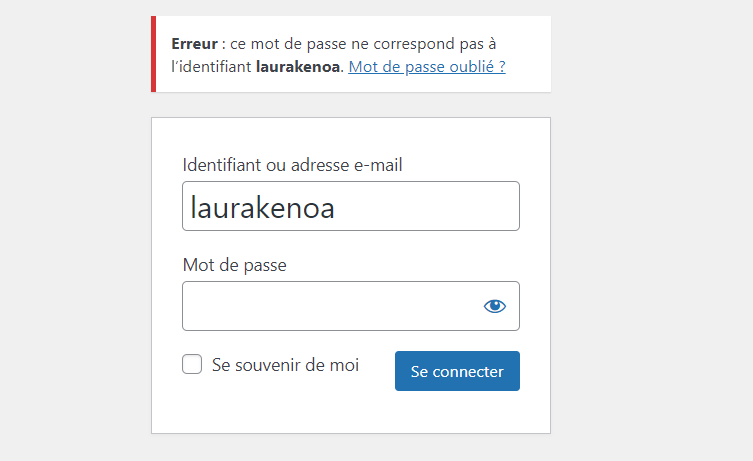This screenshot has width=753, height=461.
Task: Click the 'Mot de passe' label above the field
Action: [235, 265]
